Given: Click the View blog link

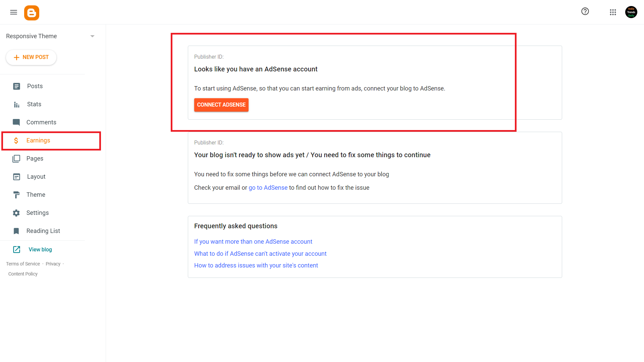Looking at the screenshot, I should click(x=40, y=250).
